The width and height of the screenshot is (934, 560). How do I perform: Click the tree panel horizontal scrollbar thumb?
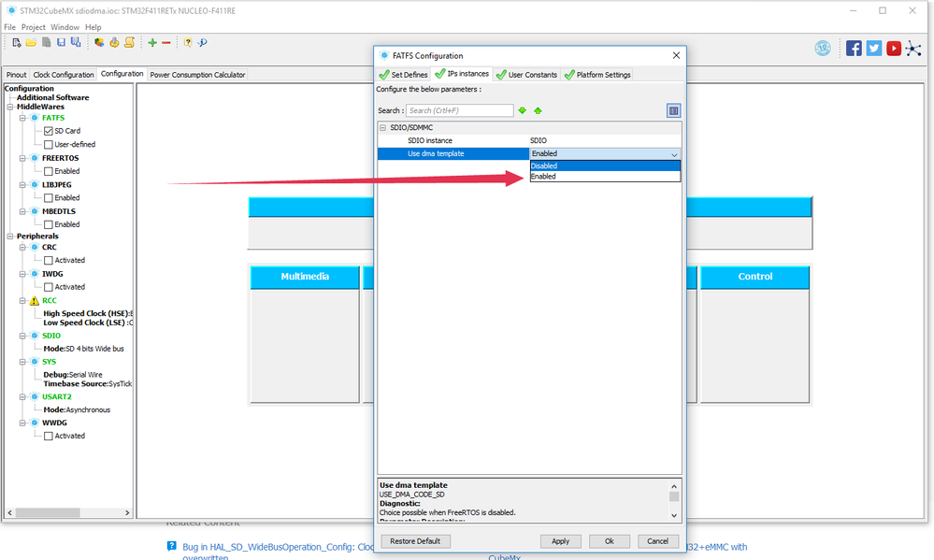(48, 513)
